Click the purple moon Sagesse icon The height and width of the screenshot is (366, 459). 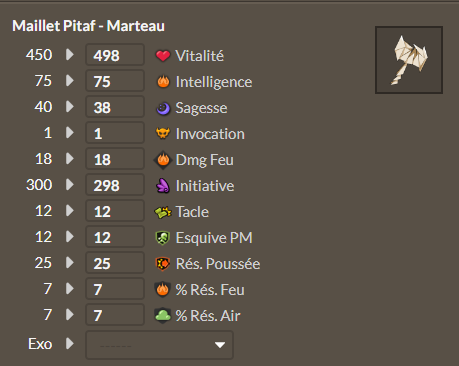163,108
